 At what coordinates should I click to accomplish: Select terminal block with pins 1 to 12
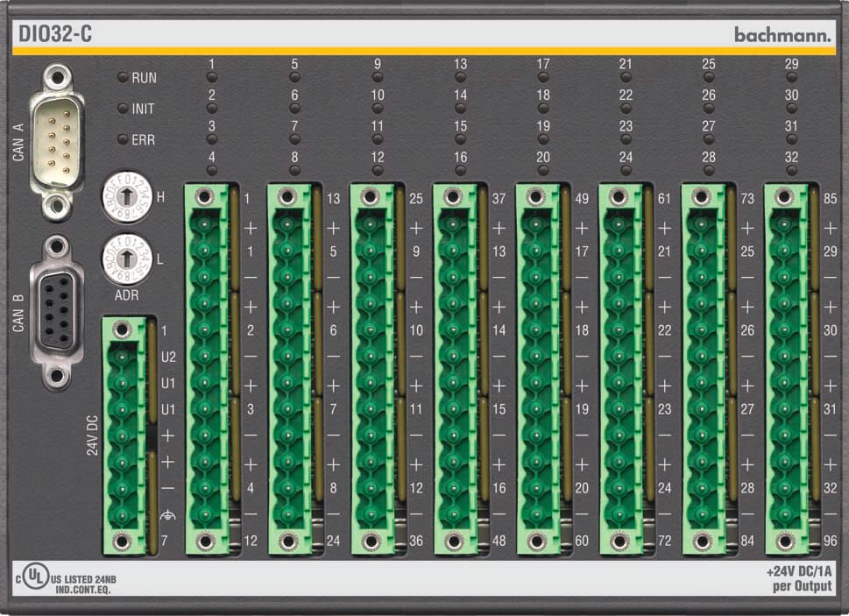(207, 369)
